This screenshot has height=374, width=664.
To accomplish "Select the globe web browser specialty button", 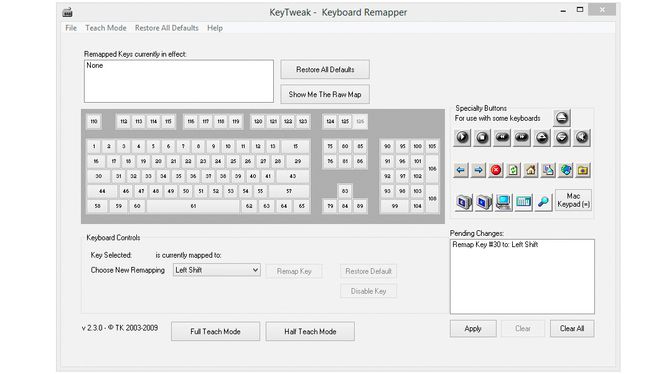I will [566, 170].
